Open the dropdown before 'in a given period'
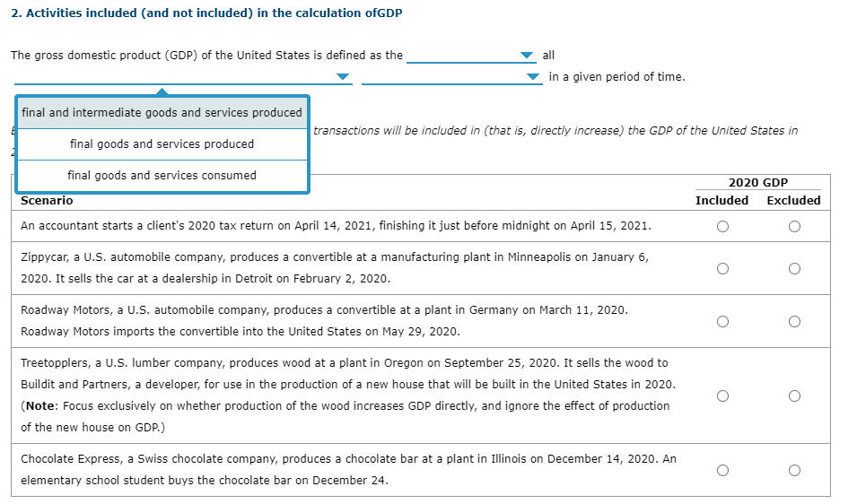Screen dimensions: 857x504 point(451,77)
